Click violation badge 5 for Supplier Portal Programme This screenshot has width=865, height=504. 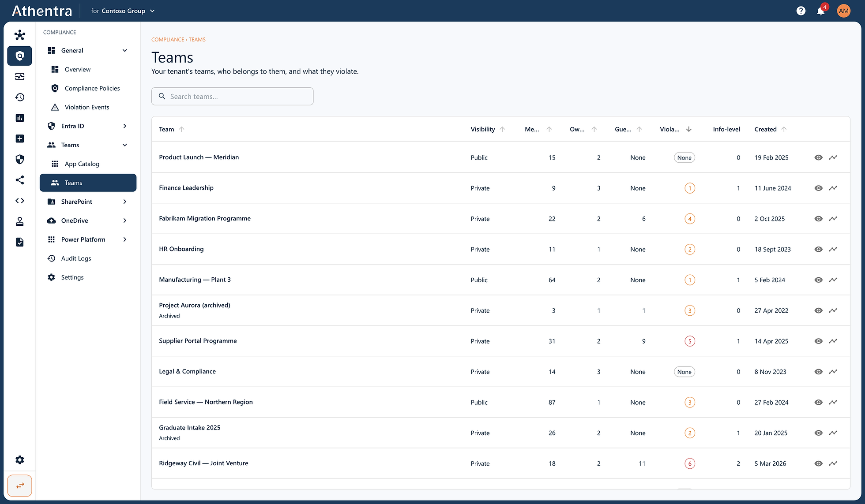coord(690,341)
